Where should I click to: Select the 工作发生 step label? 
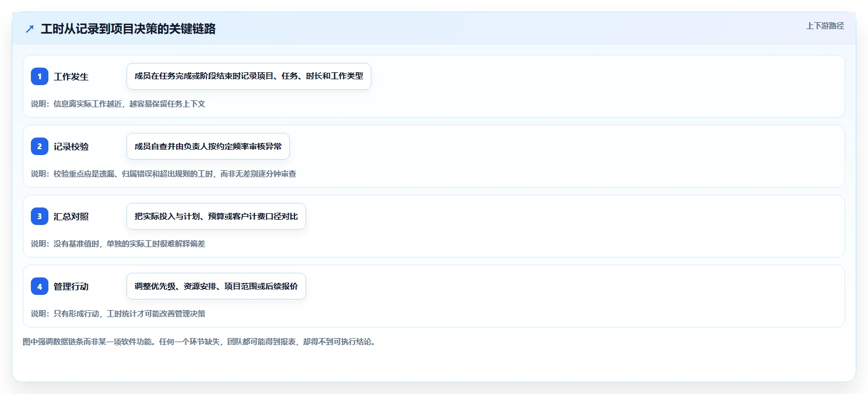[x=71, y=76]
